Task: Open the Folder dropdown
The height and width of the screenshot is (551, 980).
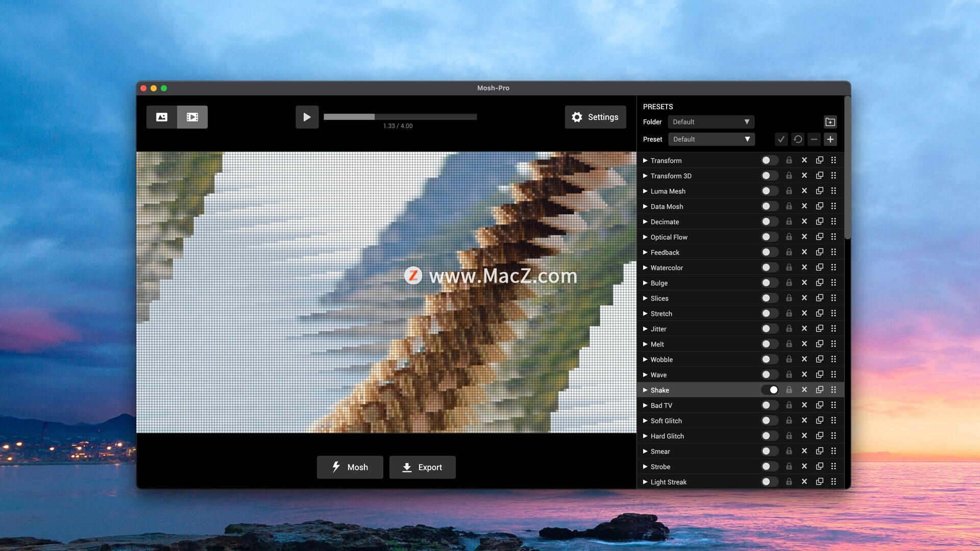Action: coord(710,122)
